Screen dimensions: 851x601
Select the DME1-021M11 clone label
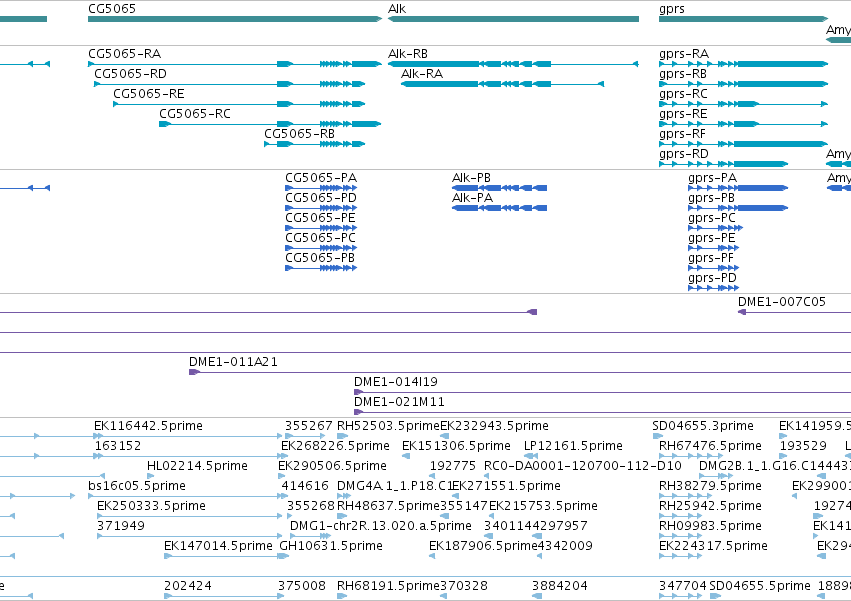coord(399,402)
